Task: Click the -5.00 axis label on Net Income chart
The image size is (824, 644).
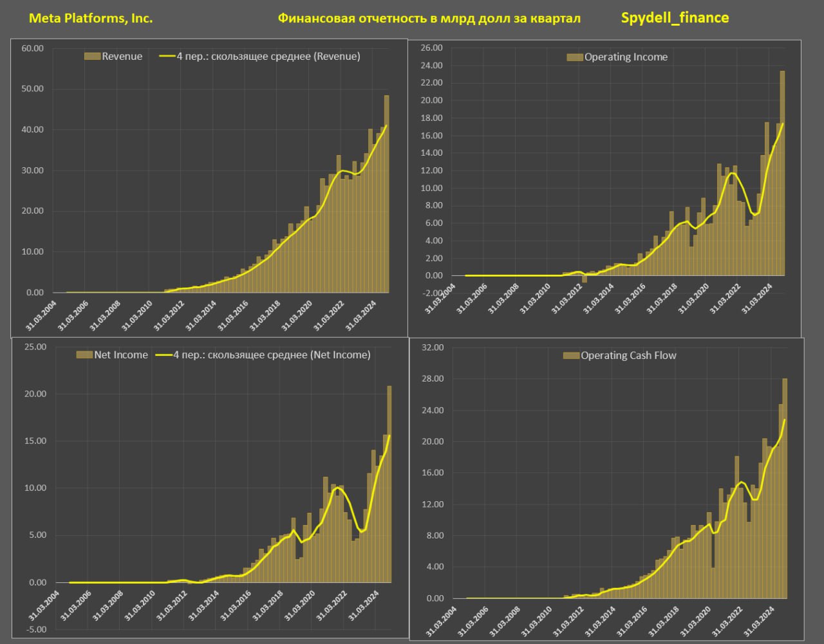Action: tap(35, 629)
